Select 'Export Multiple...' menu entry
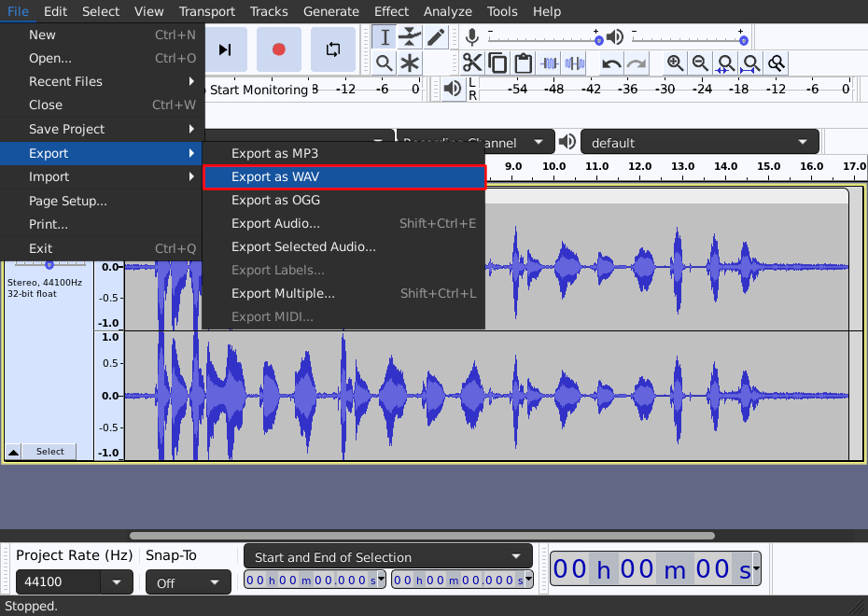868x616 pixels. coord(344,293)
